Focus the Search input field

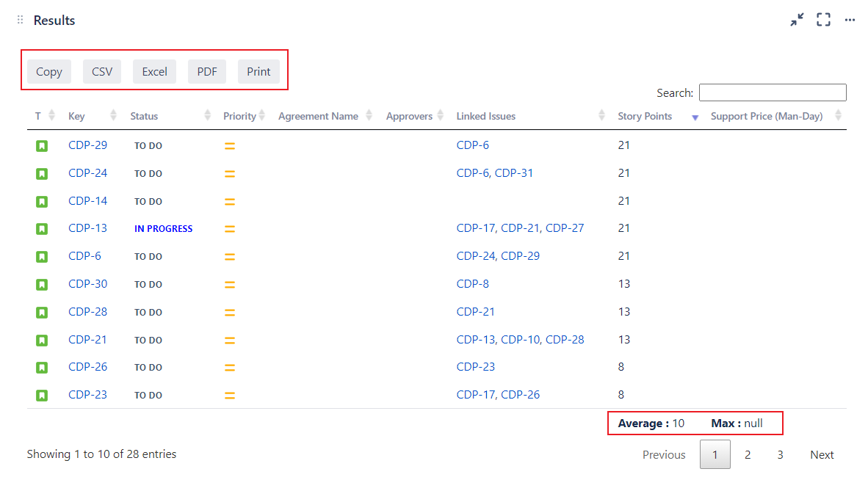773,92
